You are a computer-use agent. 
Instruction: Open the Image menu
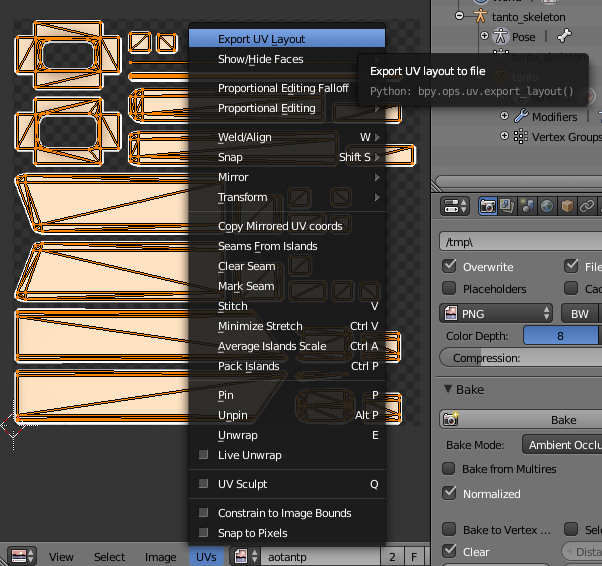pos(160,557)
